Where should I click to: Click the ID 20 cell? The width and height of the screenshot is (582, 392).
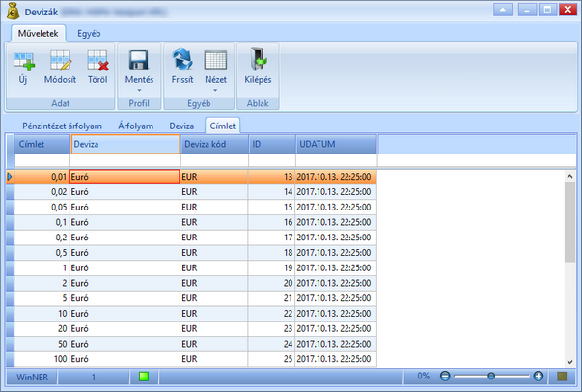[x=271, y=283]
